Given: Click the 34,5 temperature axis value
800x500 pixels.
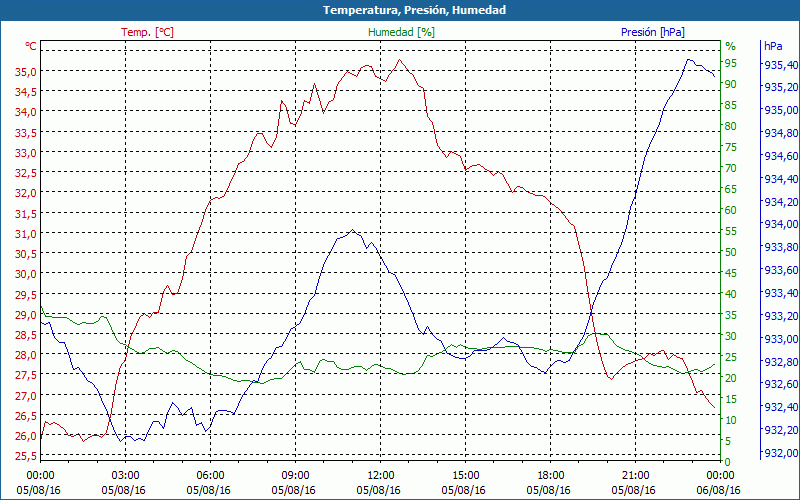Looking at the screenshot, I should pyautogui.click(x=25, y=92).
